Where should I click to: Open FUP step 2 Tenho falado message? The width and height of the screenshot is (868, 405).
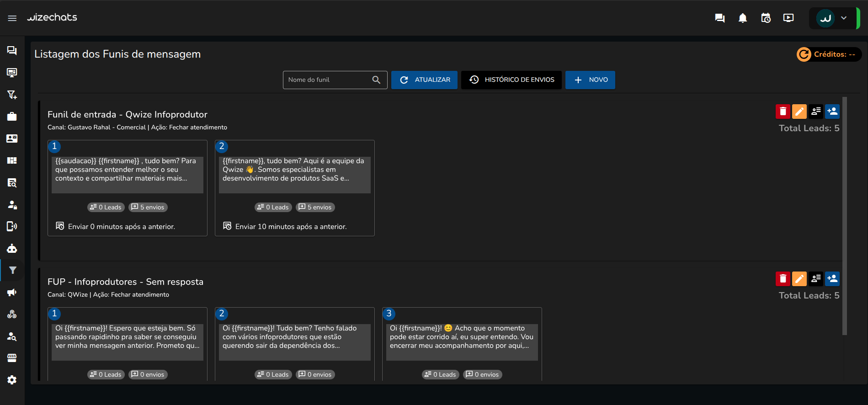point(295,342)
